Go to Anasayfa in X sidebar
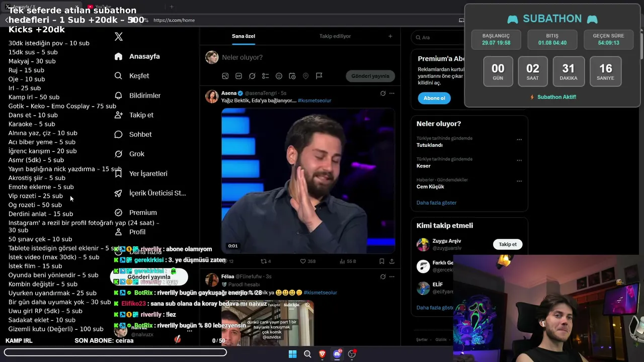 [x=137, y=56]
